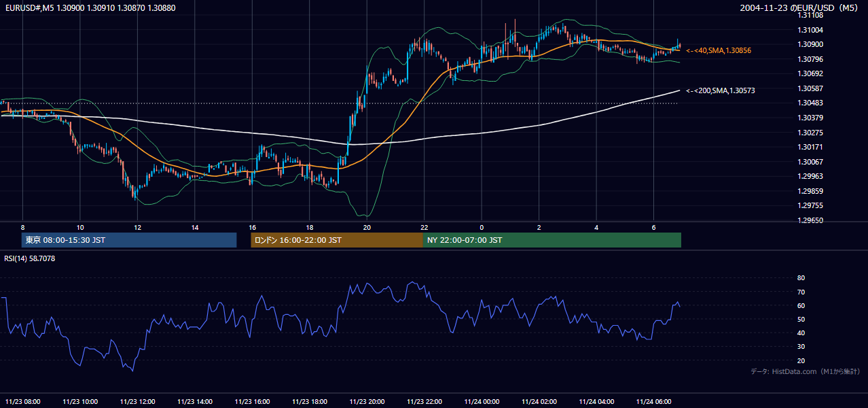Click the bottom time label 11/23 14:00
The height and width of the screenshot is (408, 868).
(x=195, y=402)
